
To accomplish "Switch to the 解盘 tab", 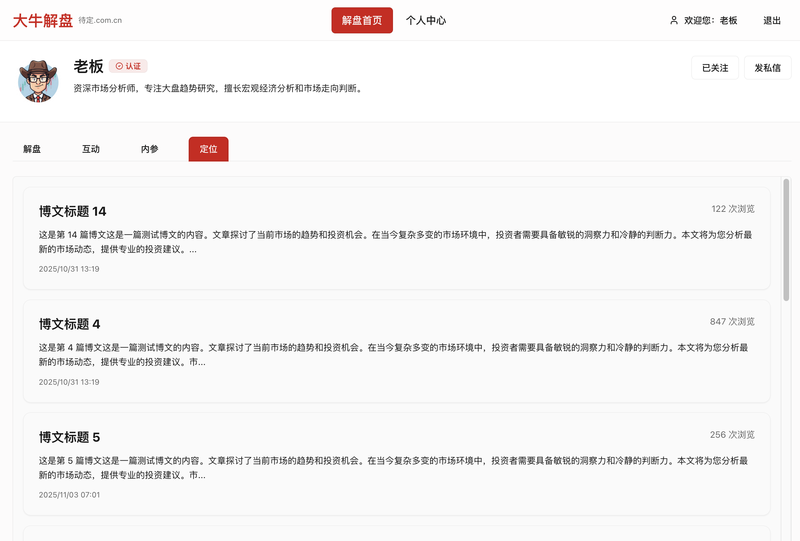I will [x=32, y=149].
